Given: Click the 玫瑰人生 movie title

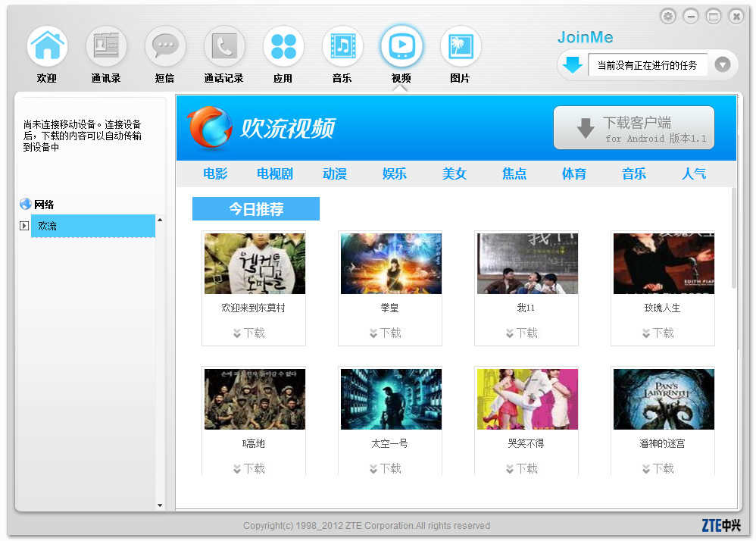Looking at the screenshot, I should pos(663,308).
